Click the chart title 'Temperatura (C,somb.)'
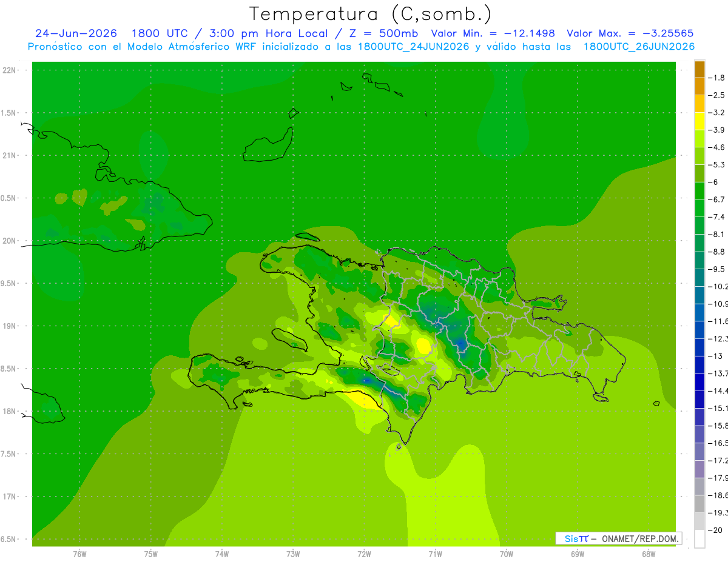The width and height of the screenshot is (728, 562). tap(371, 14)
